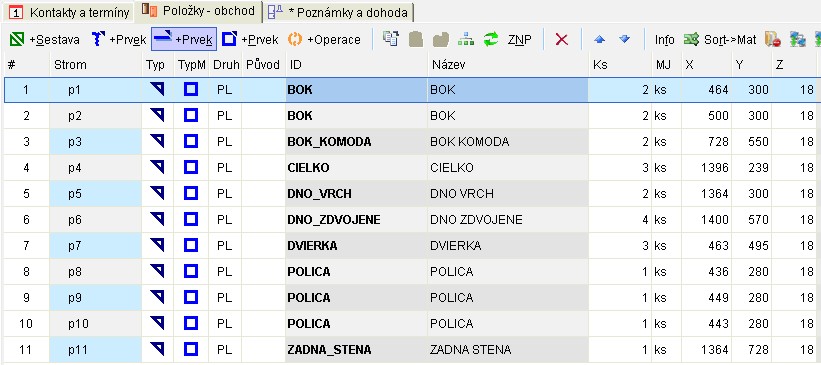
Task: Move row up with blue arrow
Action: click(600, 39)
